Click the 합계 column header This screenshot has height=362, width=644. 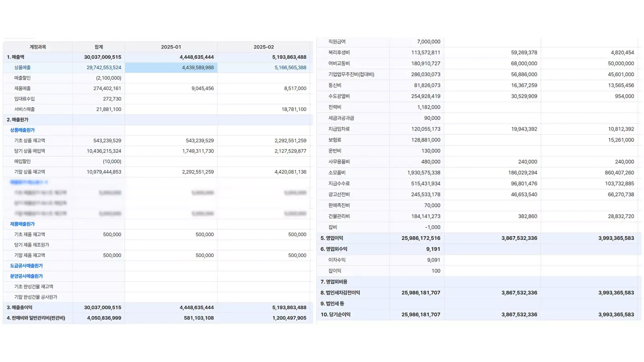pyautogui.click(x=99, y=47)
